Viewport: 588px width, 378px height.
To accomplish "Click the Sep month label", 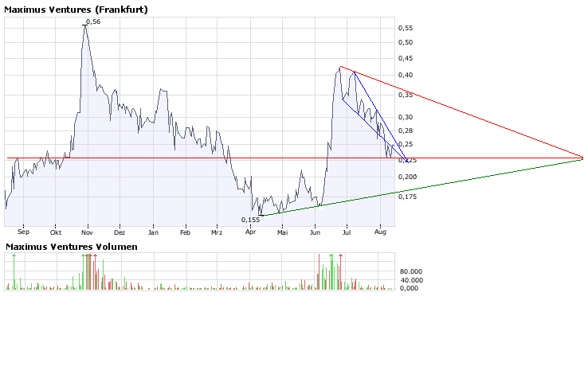I will [x=23, y=232].
